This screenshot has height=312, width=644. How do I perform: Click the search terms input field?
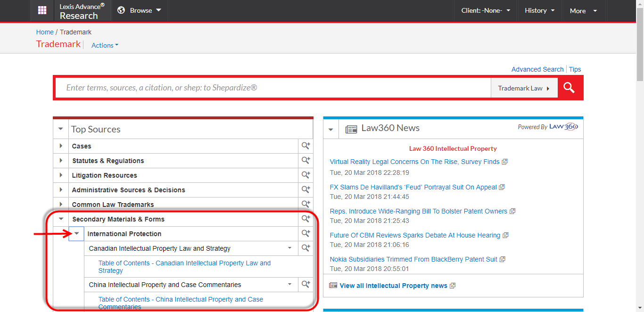tap(273, 88)
